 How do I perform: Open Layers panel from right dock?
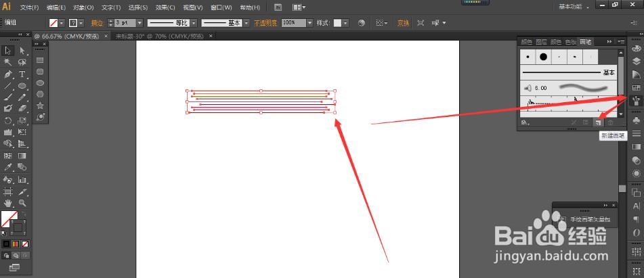(x=636, y=62)
